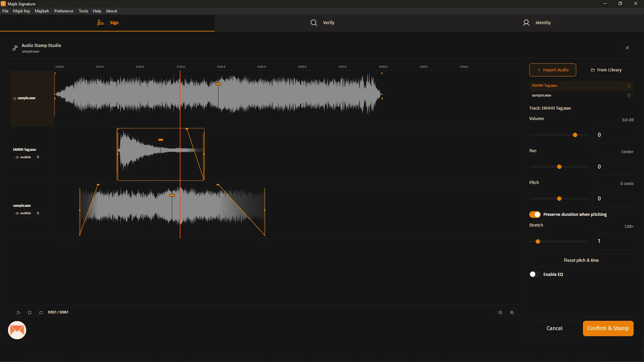Disable Preserve duration when pitching
Screen dimensions: 644x362
(535, 215)
